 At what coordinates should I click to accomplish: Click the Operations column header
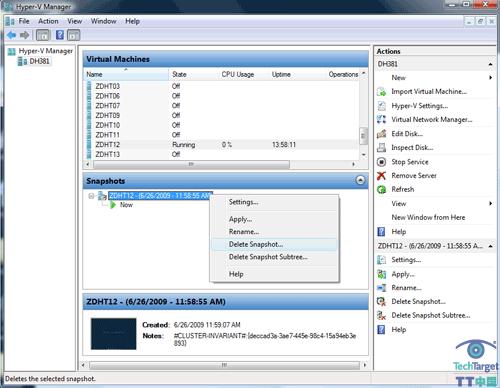pyautogui.click(x=343, y=74)
